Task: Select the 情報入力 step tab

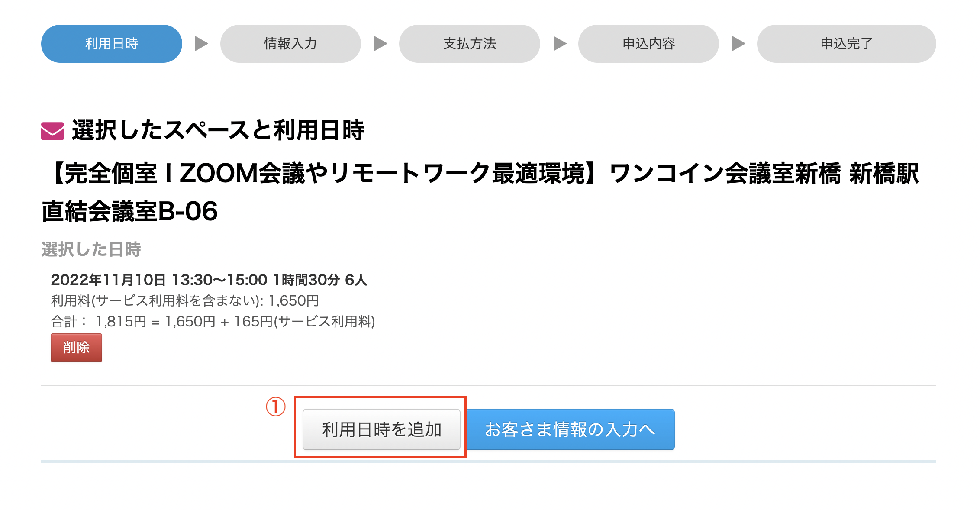Action: tap(290, 44)
